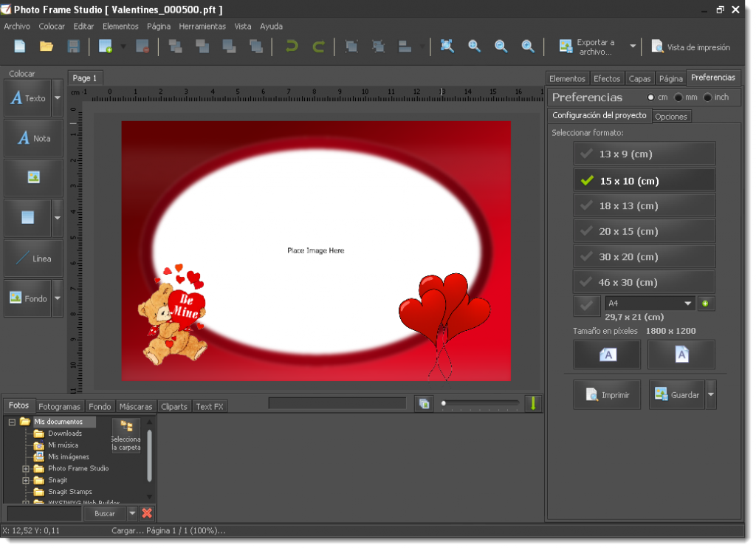Open the A4 paper size dropdown
756x548 pixels.
tap(687, 304)
